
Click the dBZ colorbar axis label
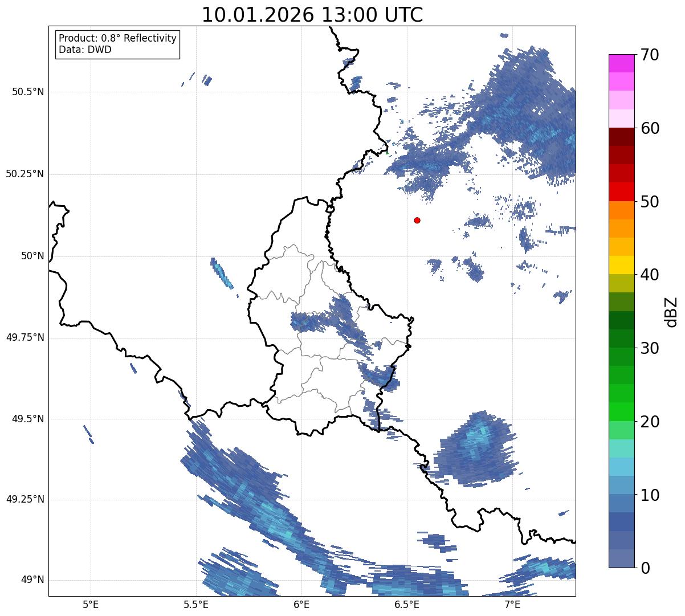click(671, 311)
